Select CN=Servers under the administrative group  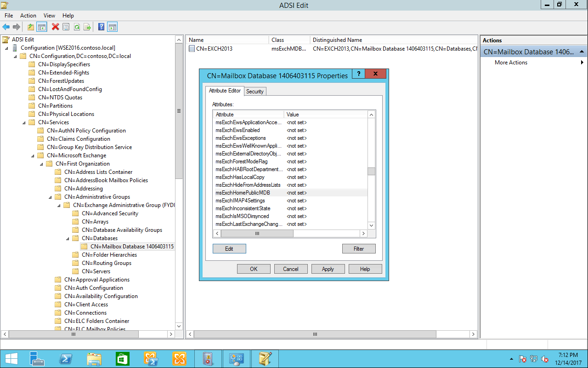(96, 271)
